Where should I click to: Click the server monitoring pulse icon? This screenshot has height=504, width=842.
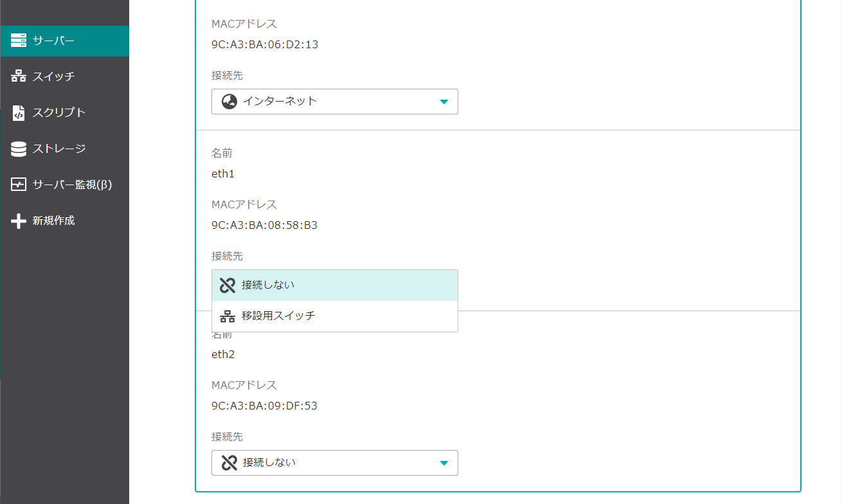click(x=19, y=184)
